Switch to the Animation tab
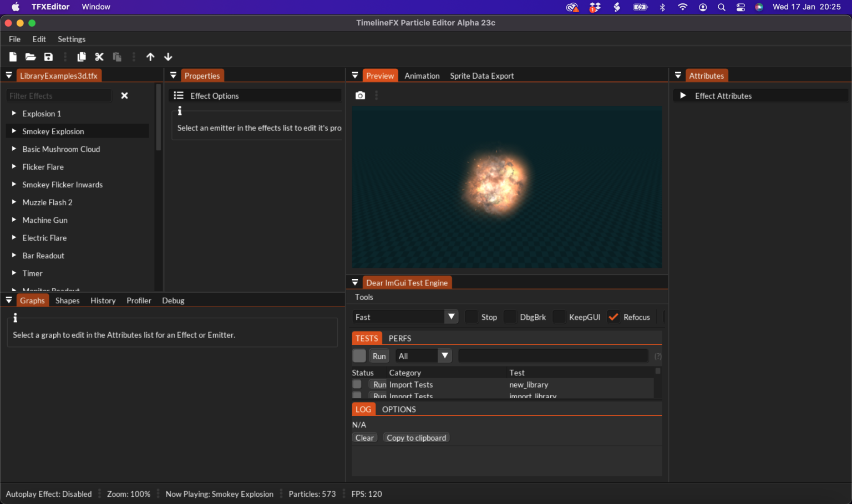Screen dimensions: 852x504 pos(422,75)
